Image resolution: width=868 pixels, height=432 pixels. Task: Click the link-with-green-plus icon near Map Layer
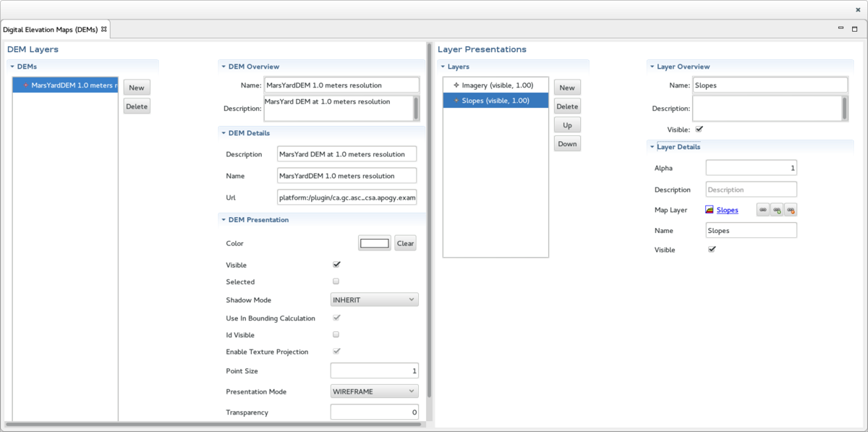776,210
